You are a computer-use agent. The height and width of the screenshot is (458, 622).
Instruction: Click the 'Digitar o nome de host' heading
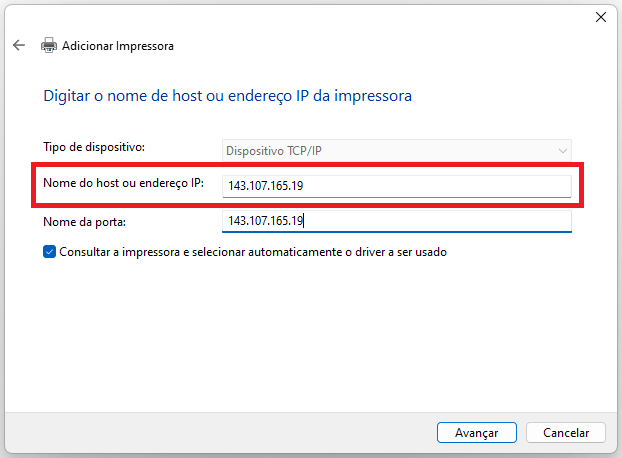pyautogui.click(x=227, y=96)
